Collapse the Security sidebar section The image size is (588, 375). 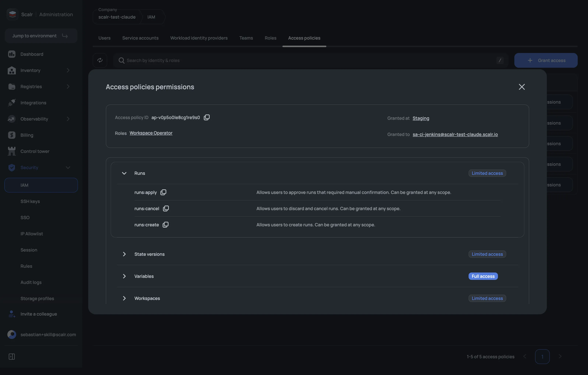click(x=68, y=168)
